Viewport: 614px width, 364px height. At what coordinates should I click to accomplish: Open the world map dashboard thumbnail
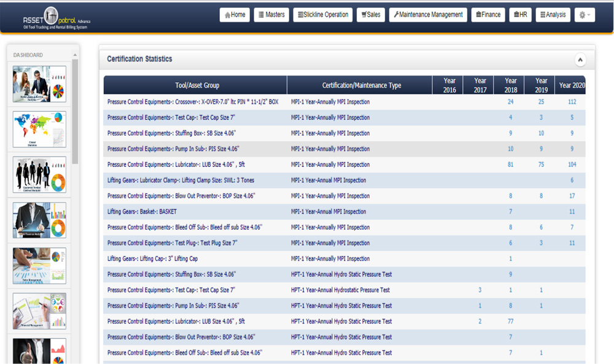point(39,130)
